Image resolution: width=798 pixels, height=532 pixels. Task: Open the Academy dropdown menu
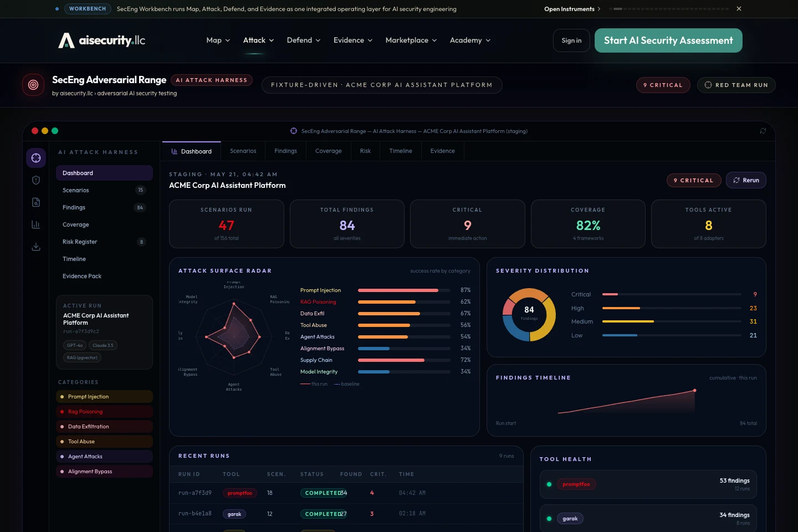470,40
